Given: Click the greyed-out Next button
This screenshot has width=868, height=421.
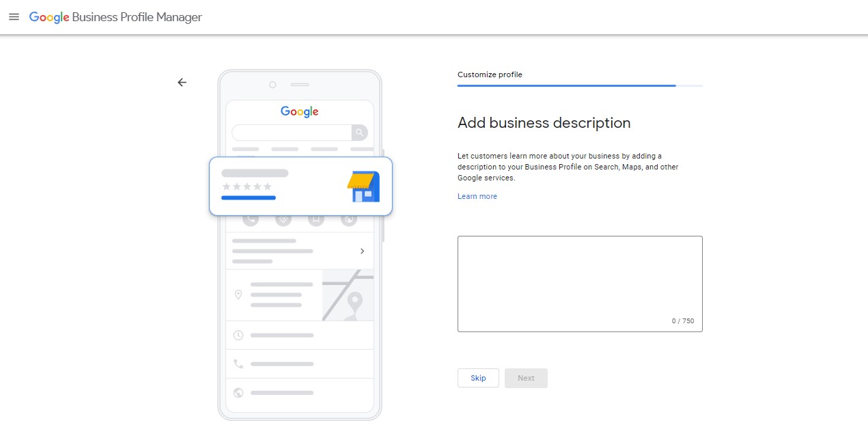Looking at the screenshot, I should (526, 378).
